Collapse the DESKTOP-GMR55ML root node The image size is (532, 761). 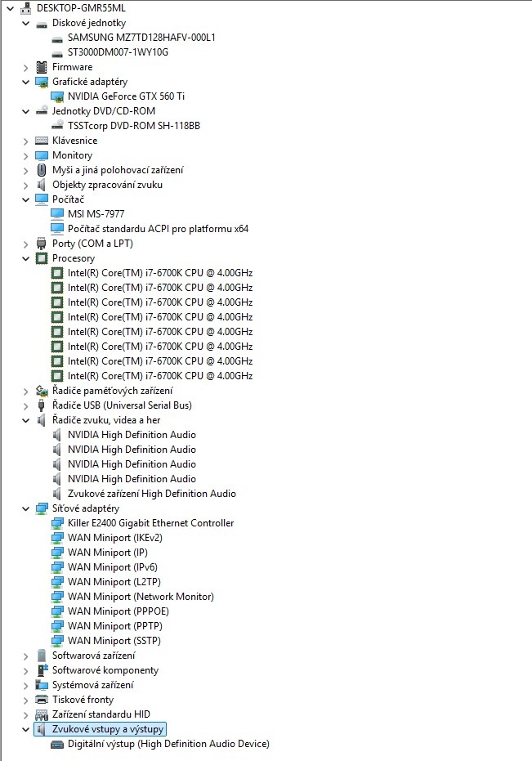click(10, 8)
